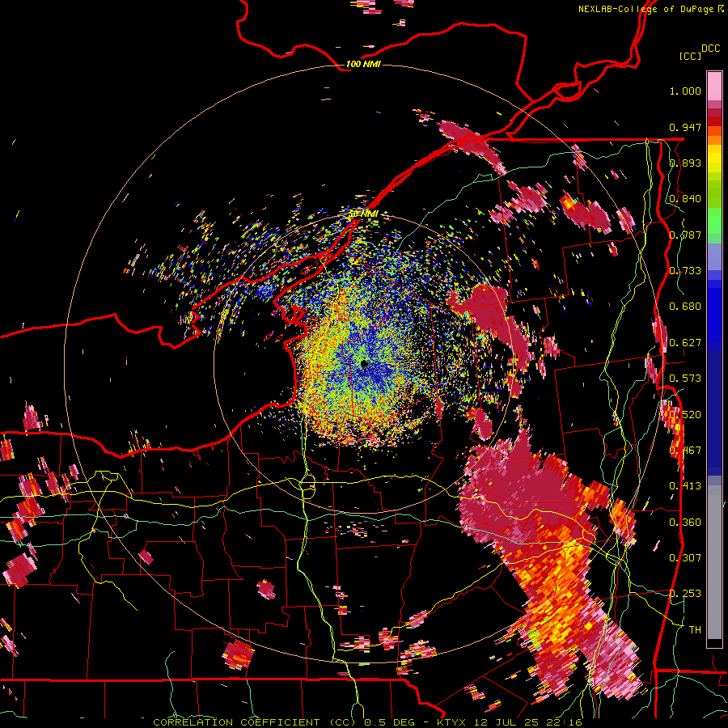Click the TH threshold label
Screen dimensions: 728x728
point(695,630)
